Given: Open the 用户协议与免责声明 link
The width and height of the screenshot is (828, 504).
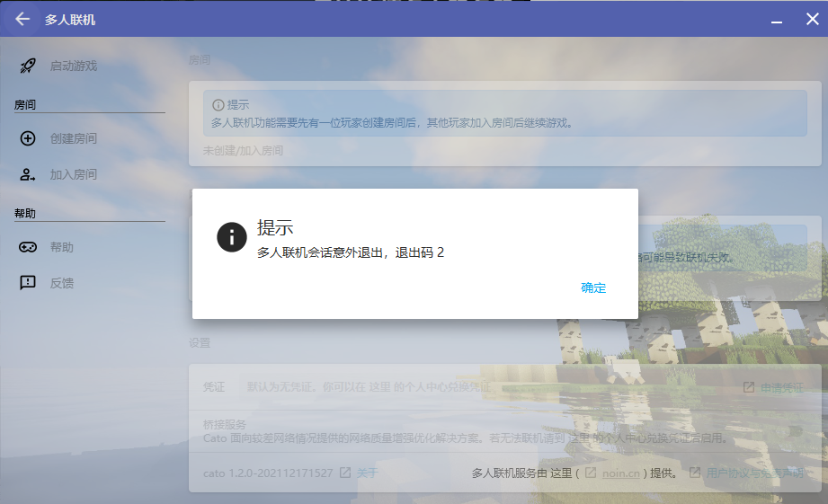Looking at the screenshot, I should 754,473.
